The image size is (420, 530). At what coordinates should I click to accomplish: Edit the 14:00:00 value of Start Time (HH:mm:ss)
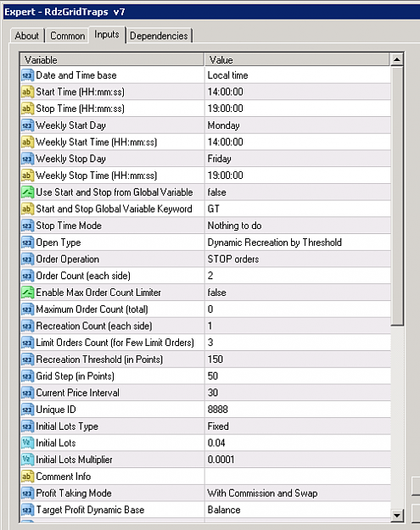(298, 92)
